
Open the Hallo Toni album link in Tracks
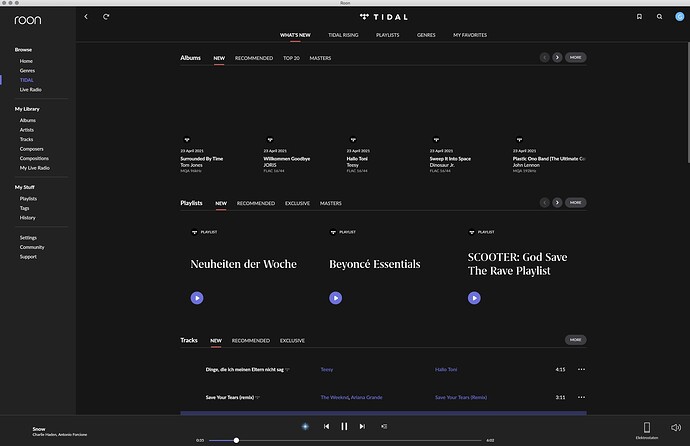click(446, 369)
